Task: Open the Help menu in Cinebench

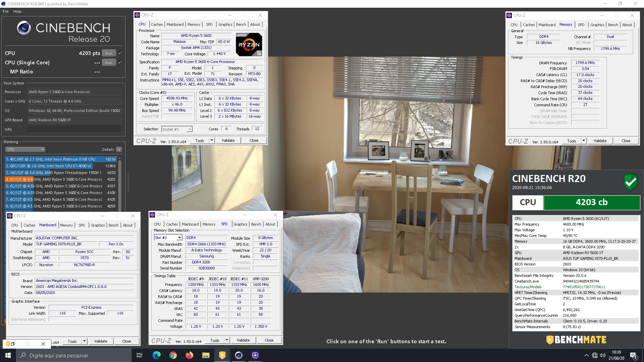Action: pyautogui.click(x=17, y=11)
